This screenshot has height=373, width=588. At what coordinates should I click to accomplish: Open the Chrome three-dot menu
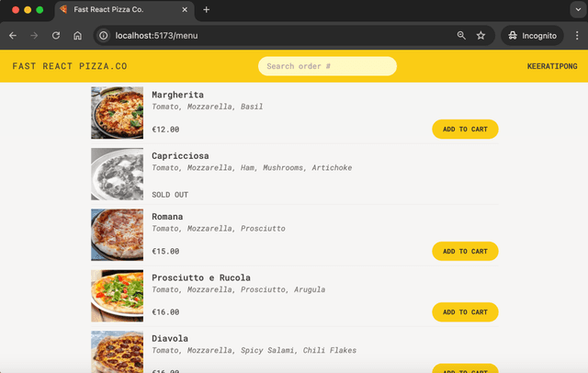pyautogui.click(x=577, y=36)
